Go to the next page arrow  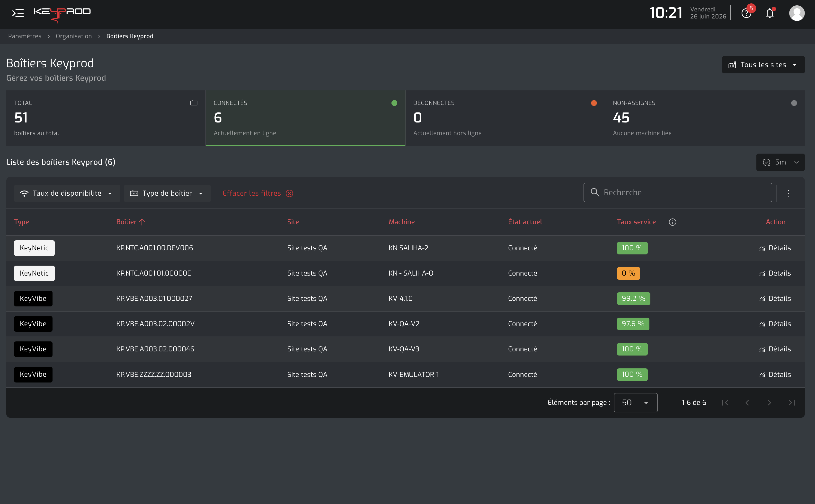point(769,403)
